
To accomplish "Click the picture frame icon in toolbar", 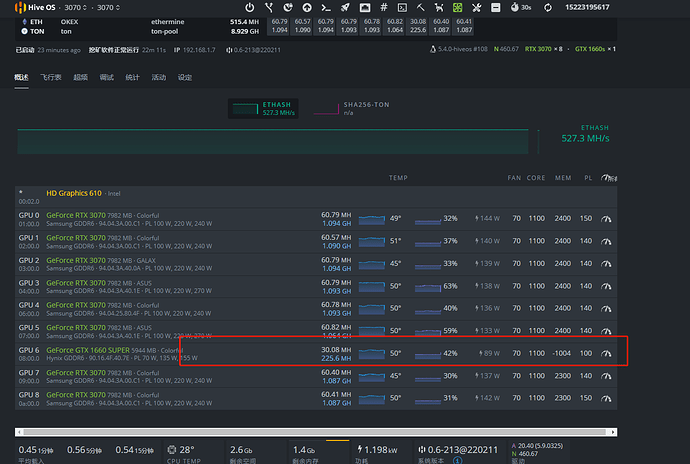I will coord(365,7).
